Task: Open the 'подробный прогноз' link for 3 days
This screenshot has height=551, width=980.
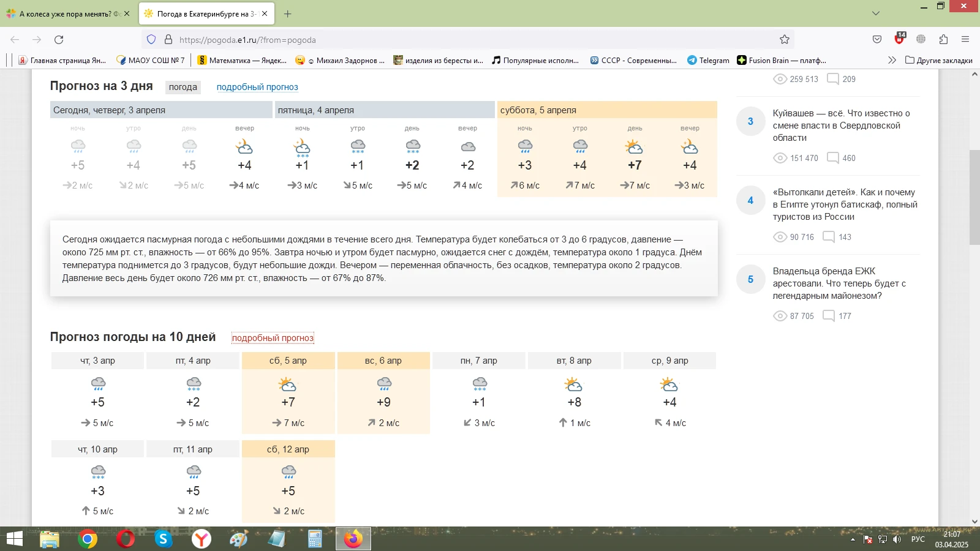Action: [257, 87]
